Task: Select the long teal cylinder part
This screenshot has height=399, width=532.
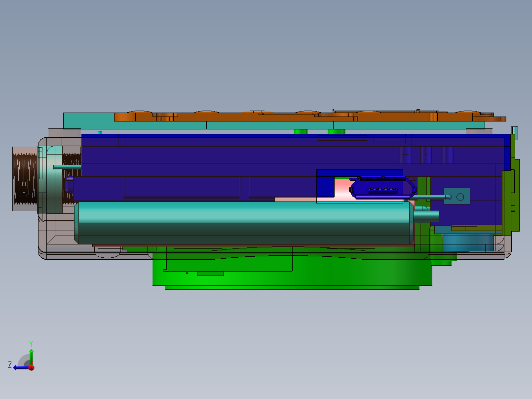Action: pyautogui.click(x=244, y=222)
